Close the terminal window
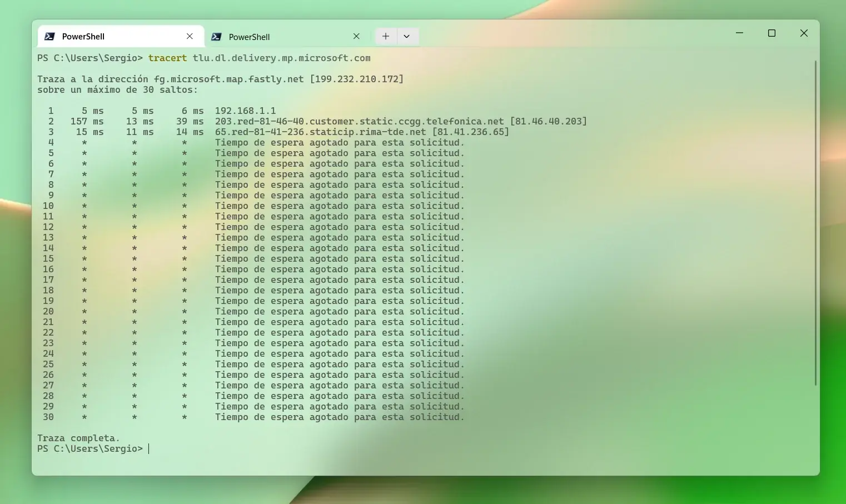846x504 pixels. 804,33
